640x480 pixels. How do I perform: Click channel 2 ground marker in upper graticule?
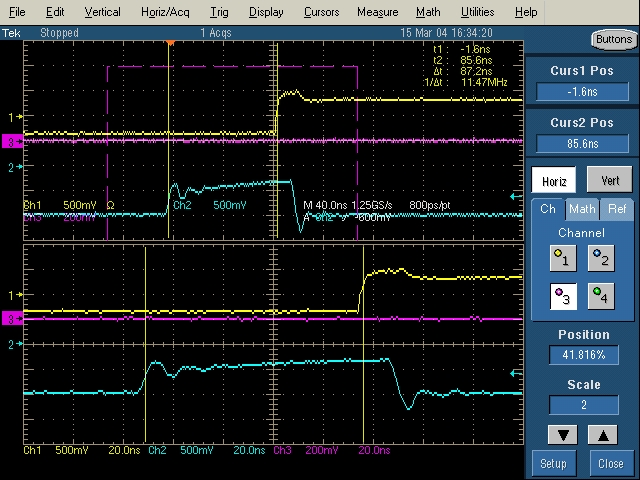(16, 167)
